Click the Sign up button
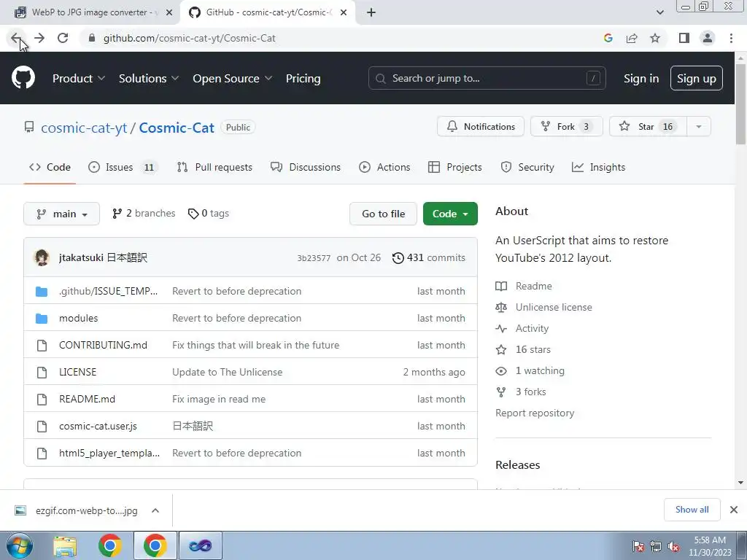Image resolution: width=747 pixels, height=560 pixels. click(696, 79)
